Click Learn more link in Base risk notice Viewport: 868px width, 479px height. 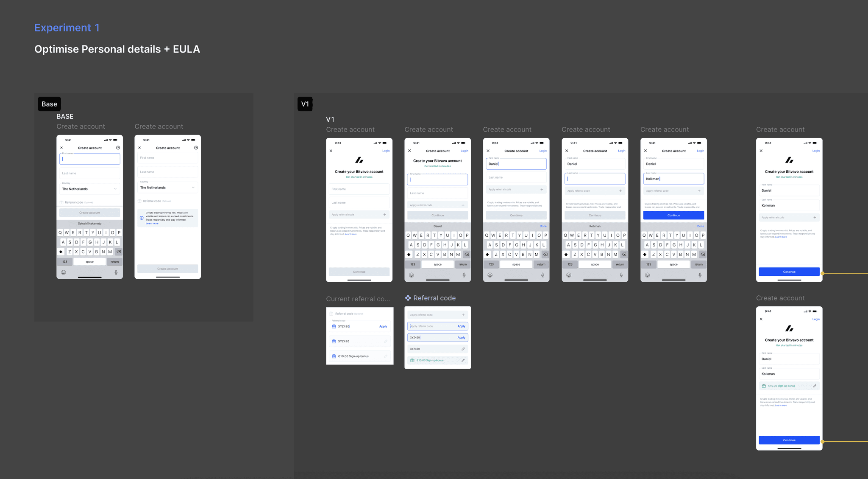click(152, 224)
